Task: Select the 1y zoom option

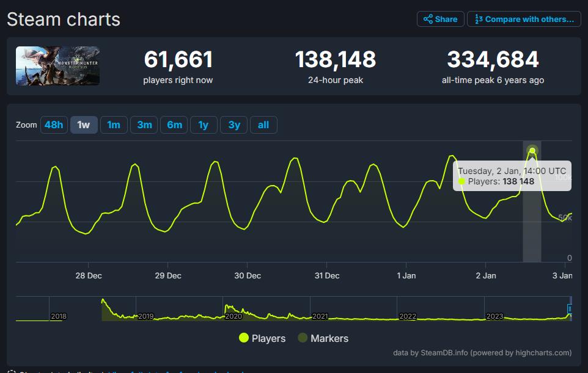Action: [204, 125]
